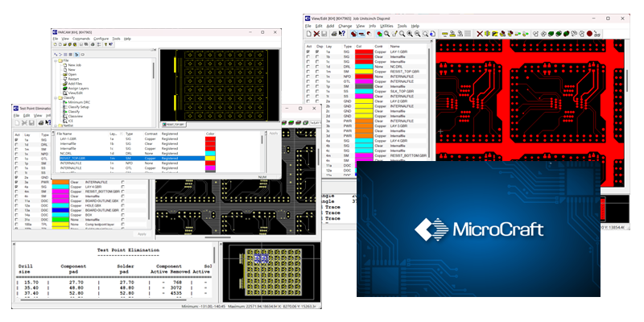This screenshot has height=322, width=644.
Task: Open Change menu in View/Edit window
Action: 345,26
